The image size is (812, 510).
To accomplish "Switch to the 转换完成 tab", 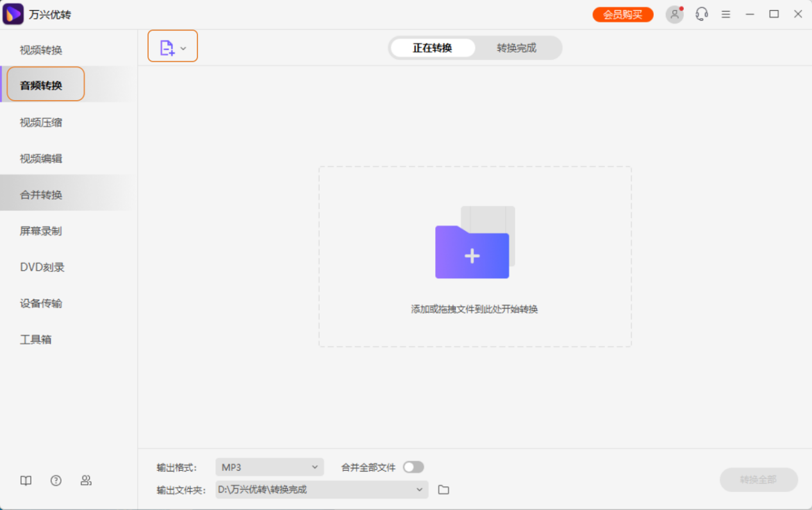I will click(518, 47).
